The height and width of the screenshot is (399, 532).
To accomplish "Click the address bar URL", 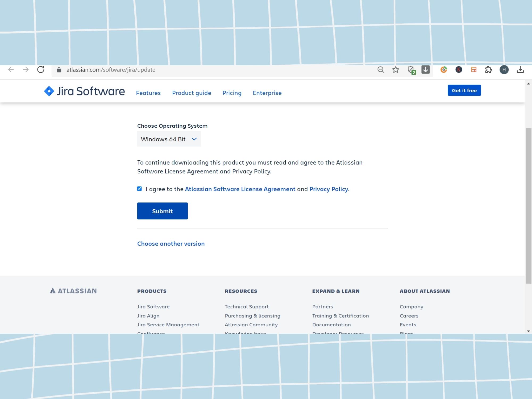I will click(x=111, y=70).
